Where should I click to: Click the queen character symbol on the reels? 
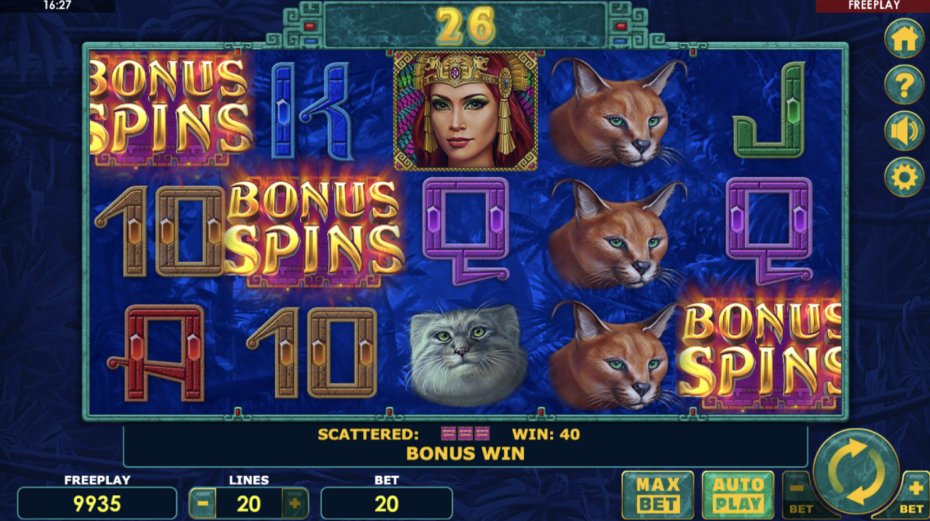466,111
